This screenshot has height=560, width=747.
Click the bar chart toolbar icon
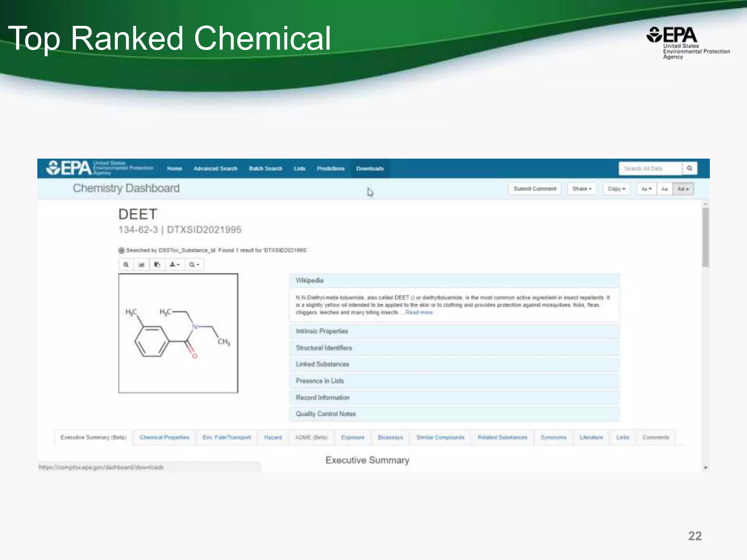[142, 265]
